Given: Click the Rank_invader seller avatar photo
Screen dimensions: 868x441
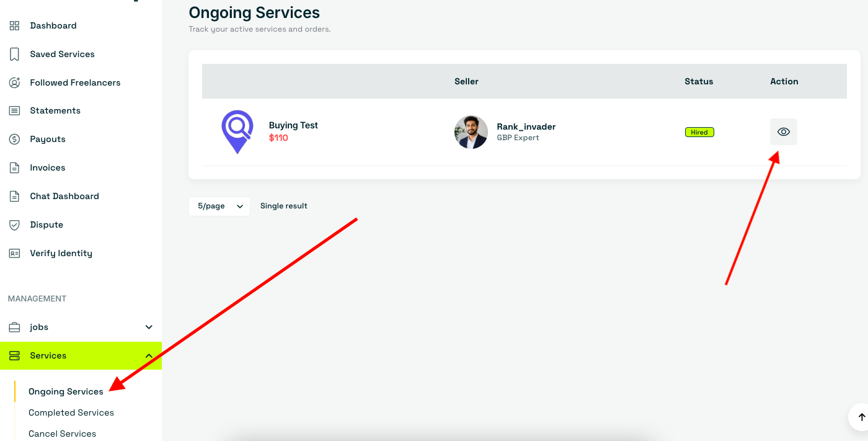Looking at the screenshot, I should click(471, 132).
